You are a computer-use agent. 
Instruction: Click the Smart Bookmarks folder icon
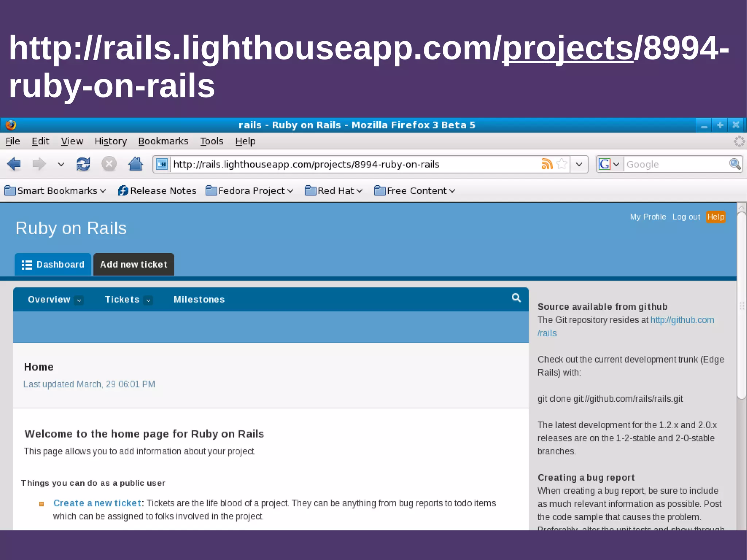[x=10, y=190]
